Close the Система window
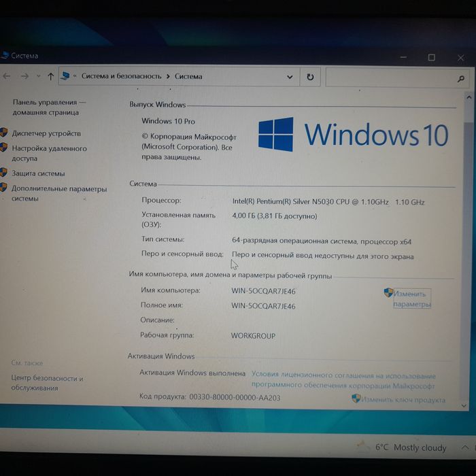The image size is (476, 476). coord(460,58)
